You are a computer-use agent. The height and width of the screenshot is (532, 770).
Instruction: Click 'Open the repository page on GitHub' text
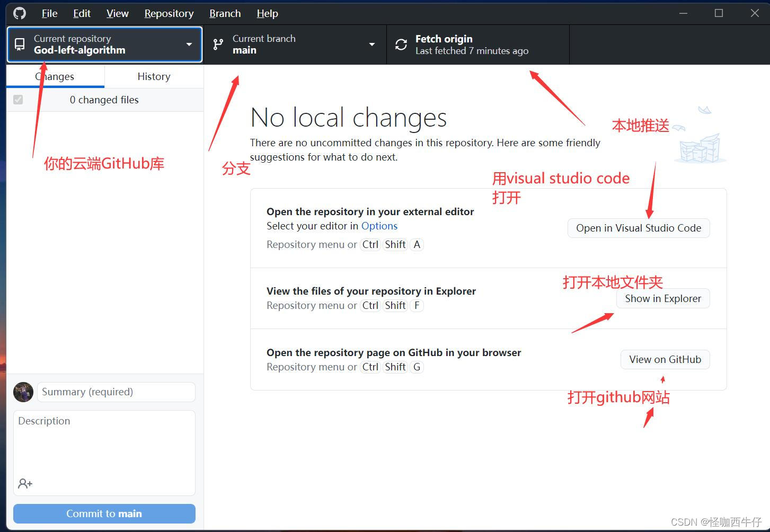[x=394, y=352]
